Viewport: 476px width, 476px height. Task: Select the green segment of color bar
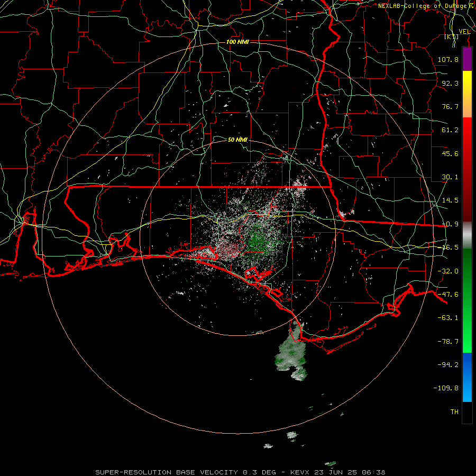click(x=467, y=300)
